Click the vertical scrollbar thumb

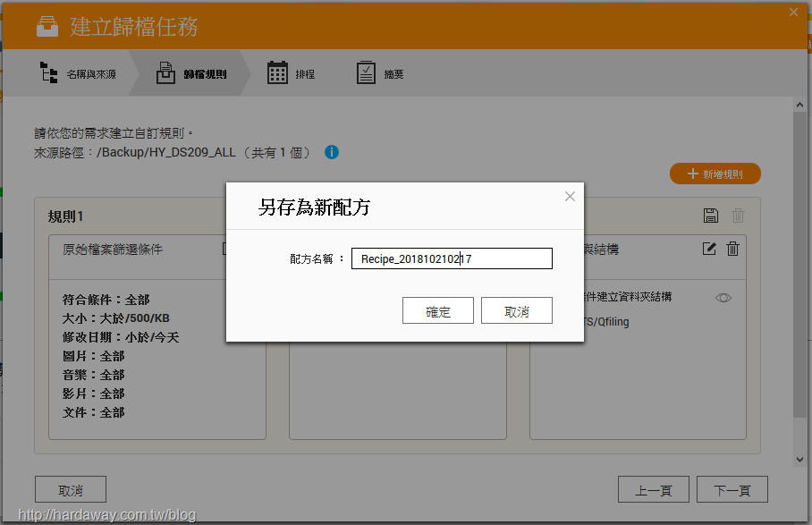[799, 264]
